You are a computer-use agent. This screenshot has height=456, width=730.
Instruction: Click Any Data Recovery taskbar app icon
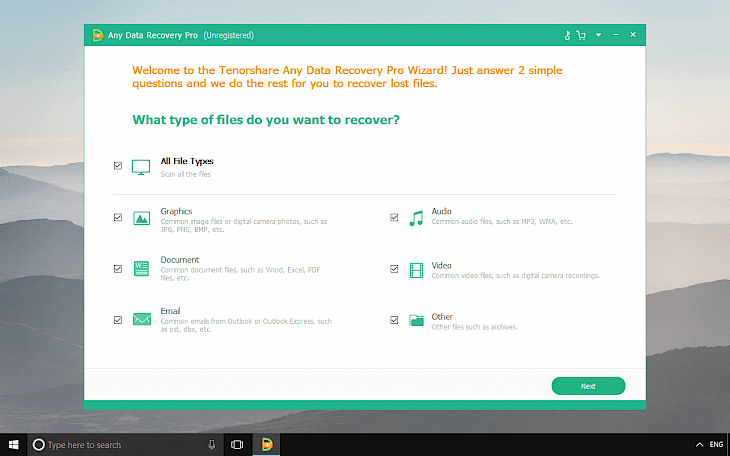point(267,445)
